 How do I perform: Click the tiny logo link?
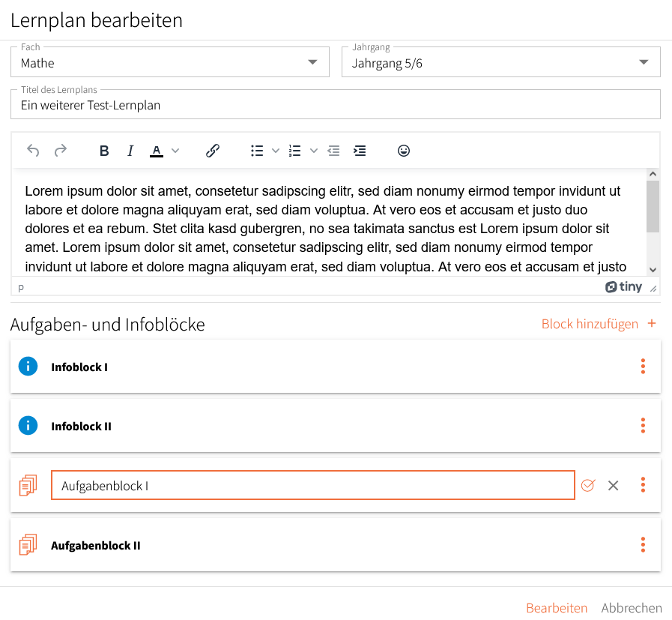623,286
